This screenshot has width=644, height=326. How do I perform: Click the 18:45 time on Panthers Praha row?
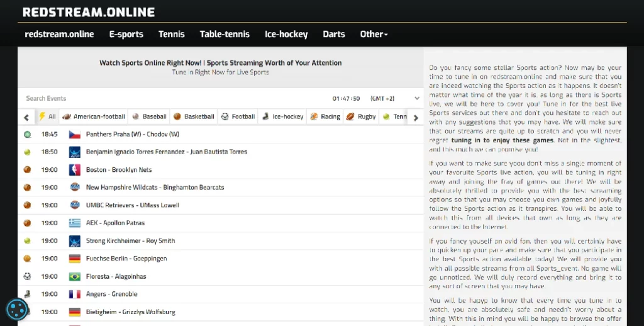49,134
